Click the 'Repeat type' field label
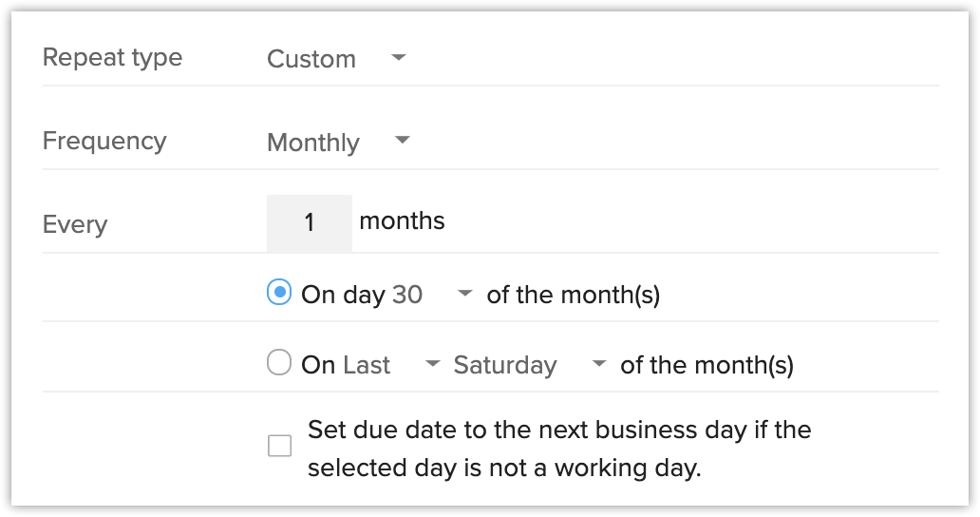980x517 pixels. click(112, 57)
